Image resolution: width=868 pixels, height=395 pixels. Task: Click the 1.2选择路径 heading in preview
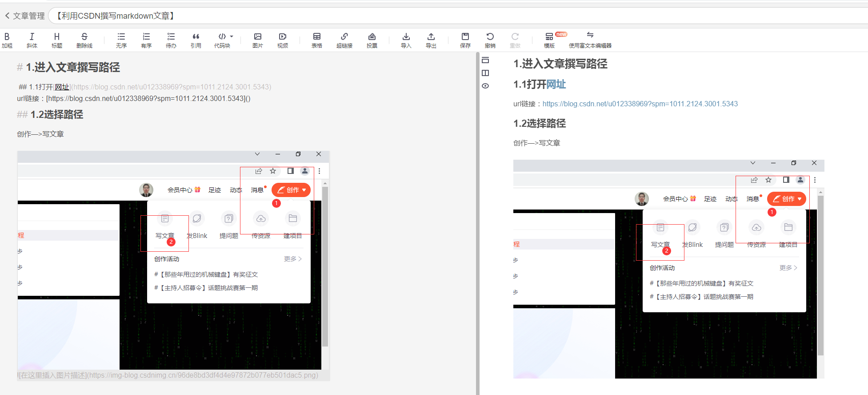pos(540,123)
